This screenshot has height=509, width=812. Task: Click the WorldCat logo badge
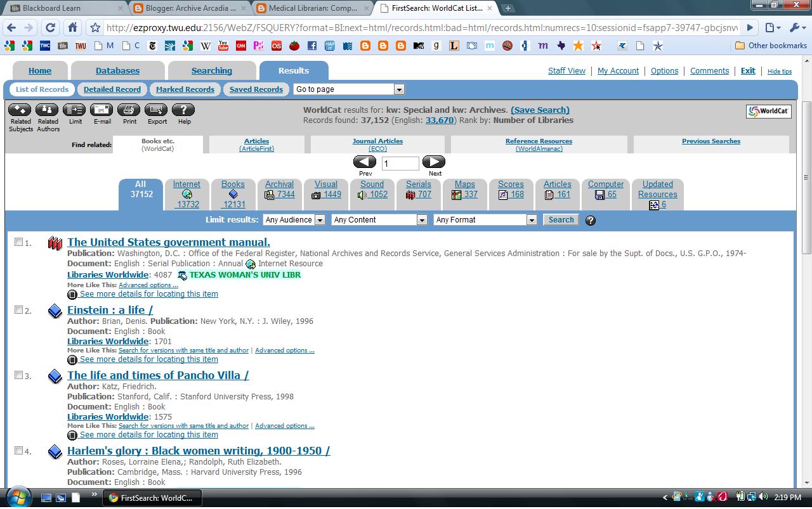768,111
